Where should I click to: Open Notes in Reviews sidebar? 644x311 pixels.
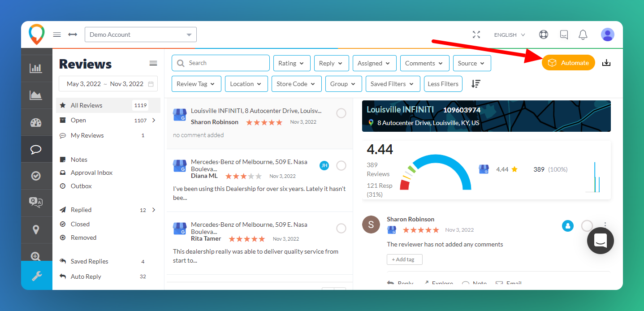pos(79,160)
